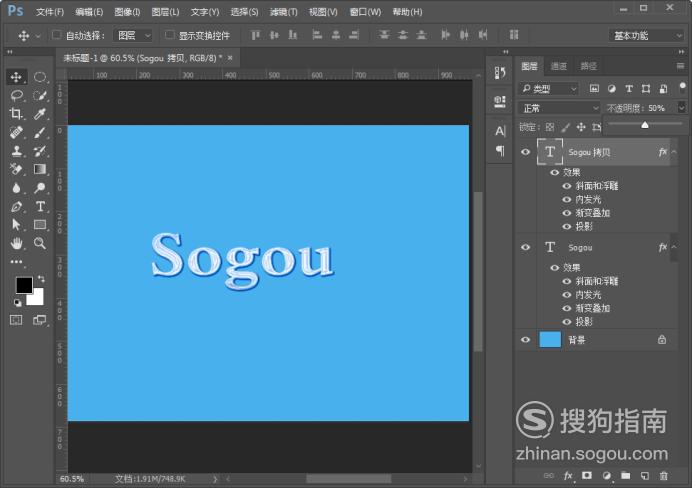Viewport: 692px width, 488px height.
Task: Select the Horizontal Type tool
Action: (x=40, y=206)
